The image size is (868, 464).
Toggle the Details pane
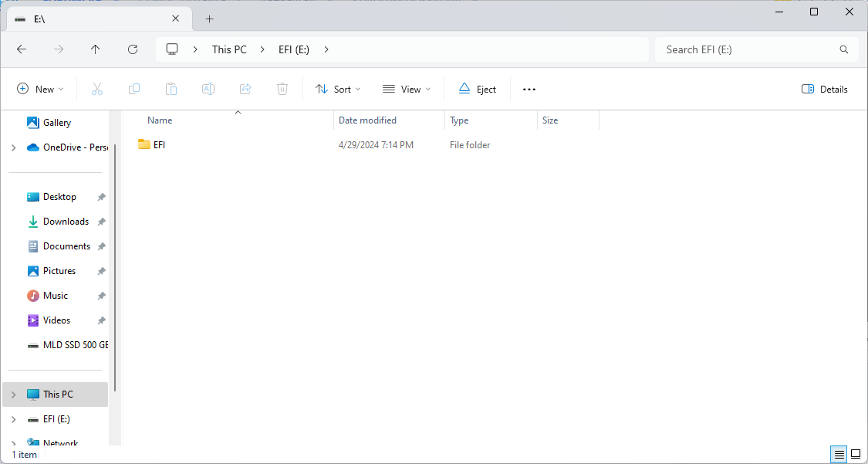(825, 90)
